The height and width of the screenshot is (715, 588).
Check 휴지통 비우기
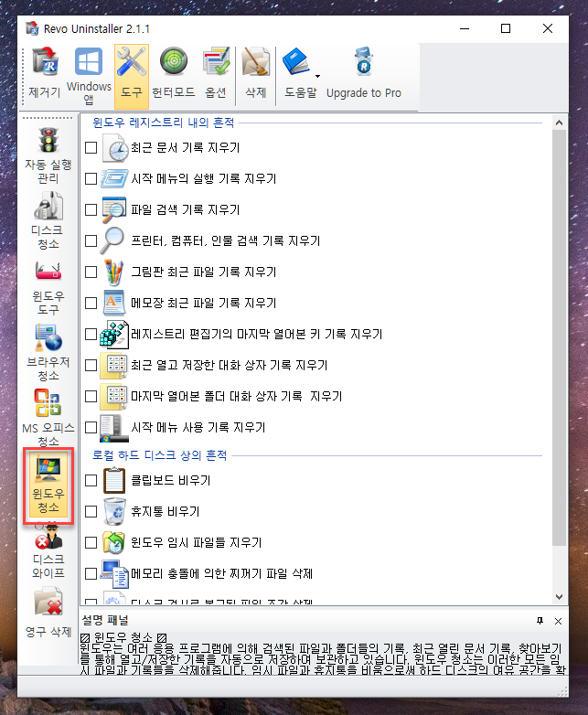point(91,512)
